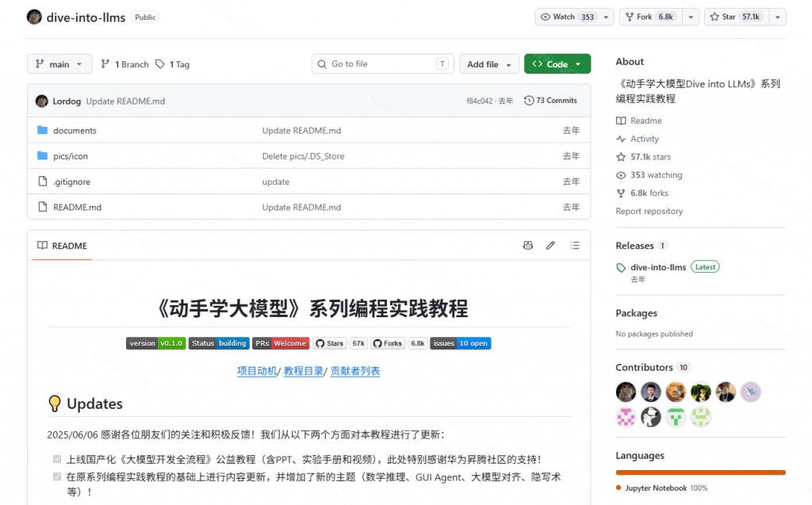Expand the Watch notifications dropdown arrow

[x=607, y=17]
